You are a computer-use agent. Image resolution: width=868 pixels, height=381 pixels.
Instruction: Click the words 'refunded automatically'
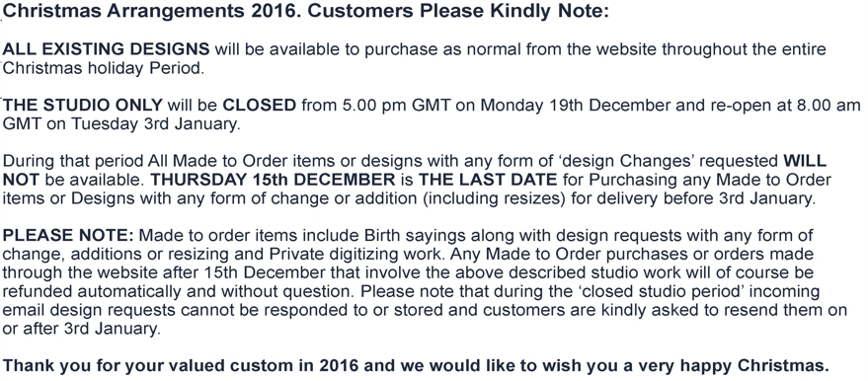pyautogui.click(x=90, y=291)
